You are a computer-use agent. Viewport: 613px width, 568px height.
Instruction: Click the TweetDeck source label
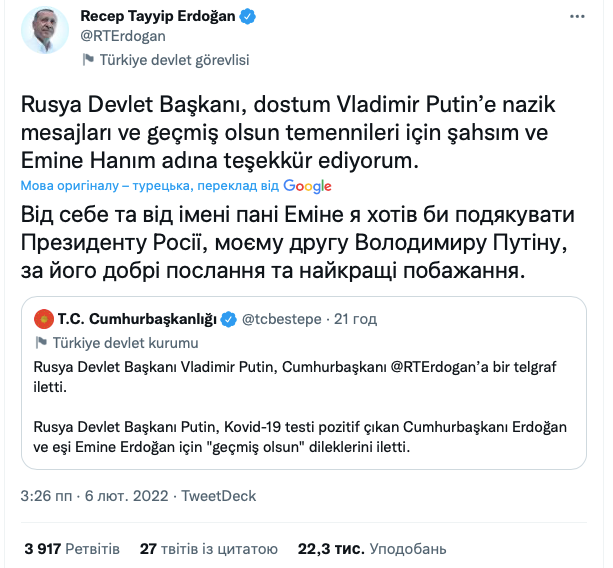pos(220,496)
